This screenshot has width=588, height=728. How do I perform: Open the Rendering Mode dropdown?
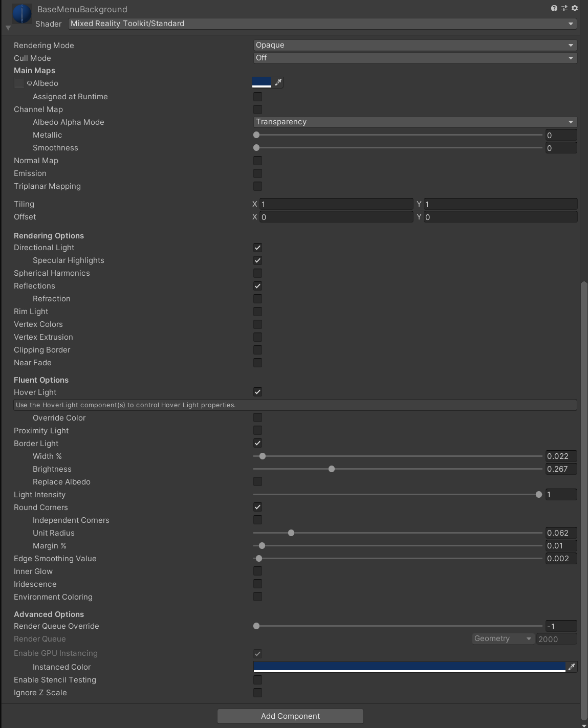(x=415, y=45)
